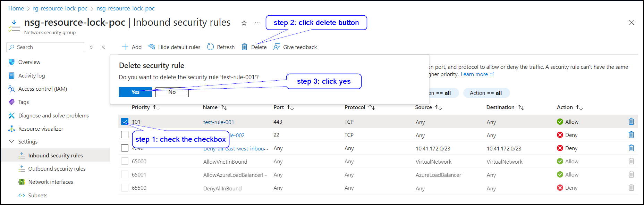Open Give feedback

click(295, 47)
